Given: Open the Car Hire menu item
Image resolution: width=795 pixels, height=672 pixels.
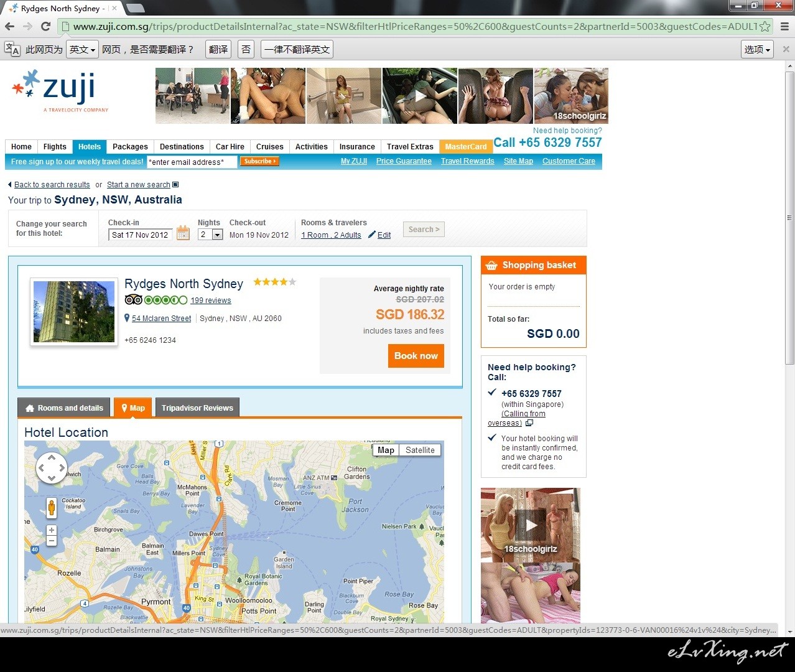Looking at the screenshot, I should coord(230,147).
